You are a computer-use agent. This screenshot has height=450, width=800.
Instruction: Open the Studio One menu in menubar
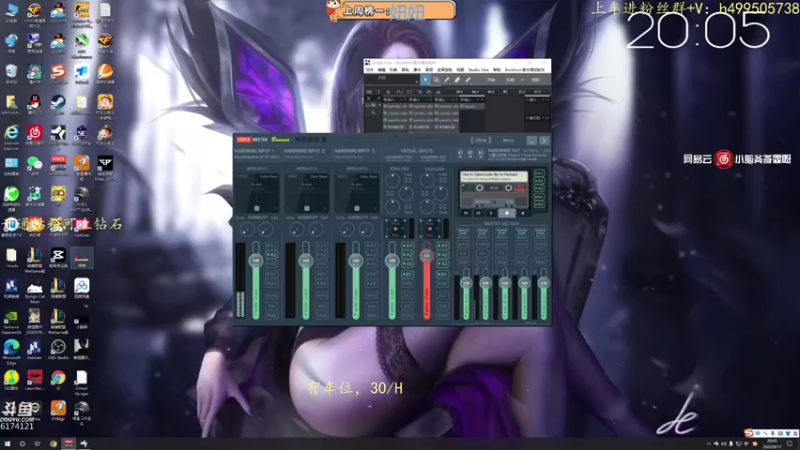[478, 70]
